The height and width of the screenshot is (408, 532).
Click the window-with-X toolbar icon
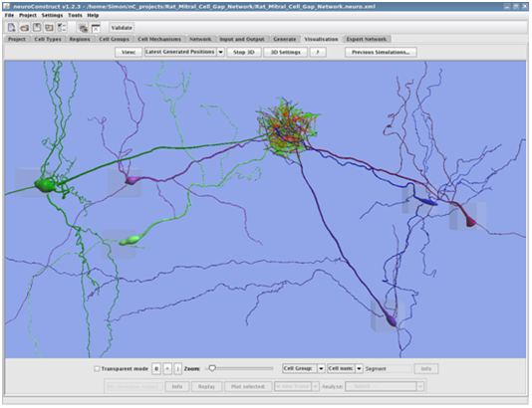tap(96, 28)
